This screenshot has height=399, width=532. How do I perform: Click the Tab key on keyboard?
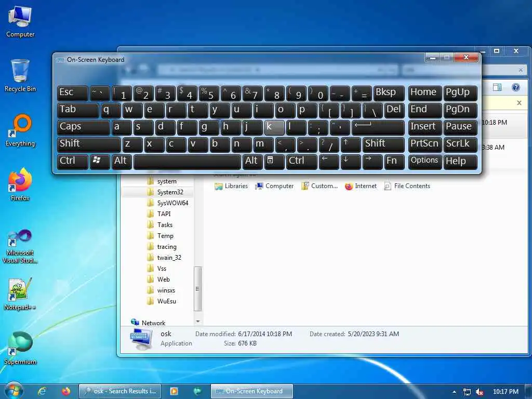click(x=78, y=110)
